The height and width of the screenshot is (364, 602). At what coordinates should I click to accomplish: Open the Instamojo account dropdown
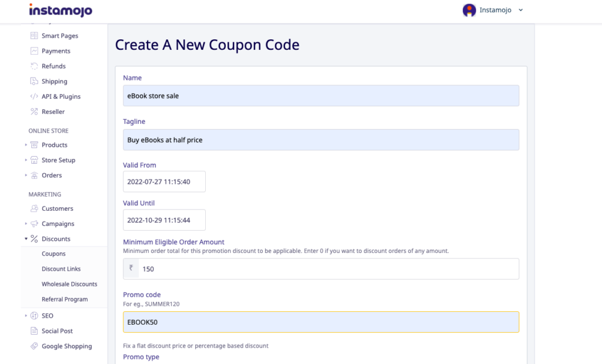click(493, 10)
